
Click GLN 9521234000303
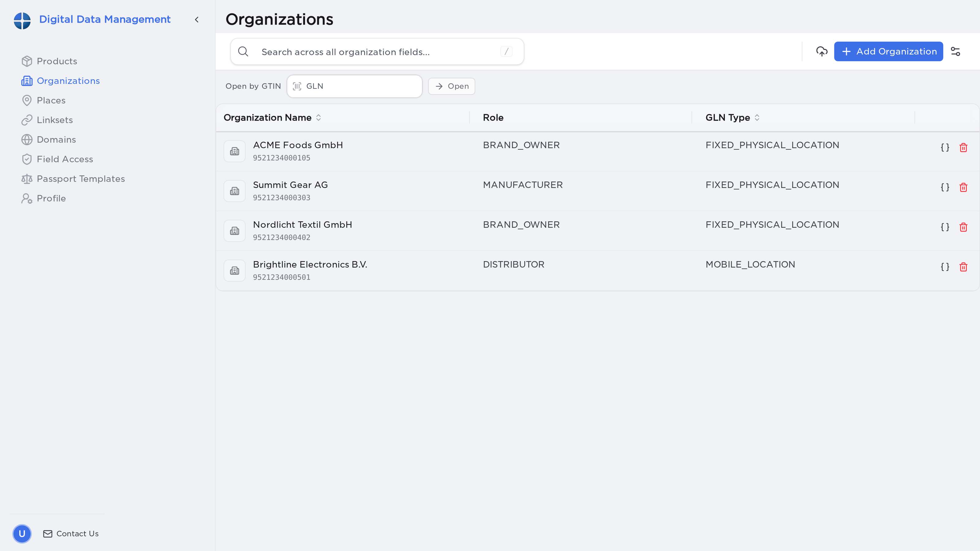[x=281, y=198]
